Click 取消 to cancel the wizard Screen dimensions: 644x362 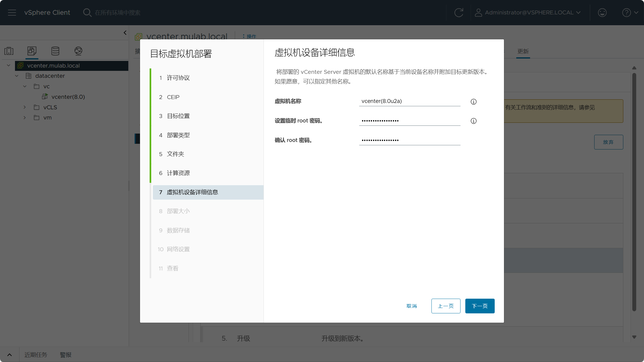click(412, 306)
